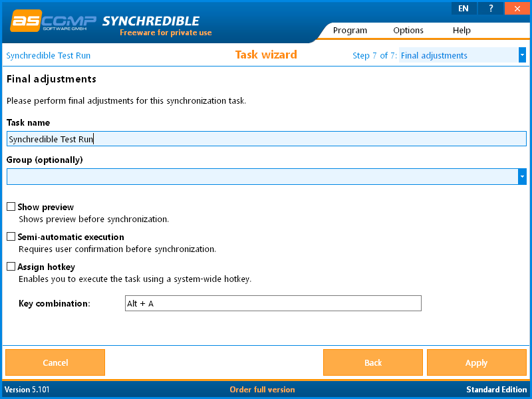Switch language using the EN button
Image resolution: width=532 pixels, height=399 pixels.
coord(464,9)
